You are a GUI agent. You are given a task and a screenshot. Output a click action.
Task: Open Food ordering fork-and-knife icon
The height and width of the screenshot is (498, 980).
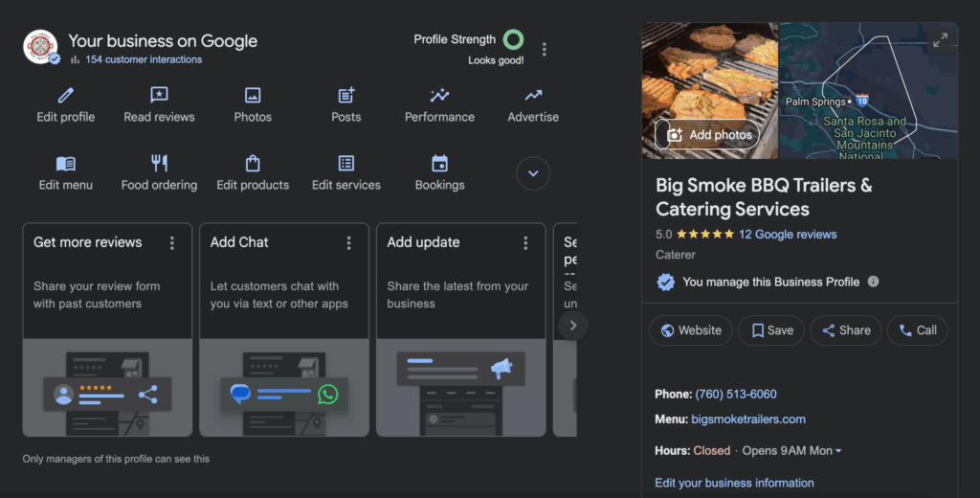click(x=159, y=164)
